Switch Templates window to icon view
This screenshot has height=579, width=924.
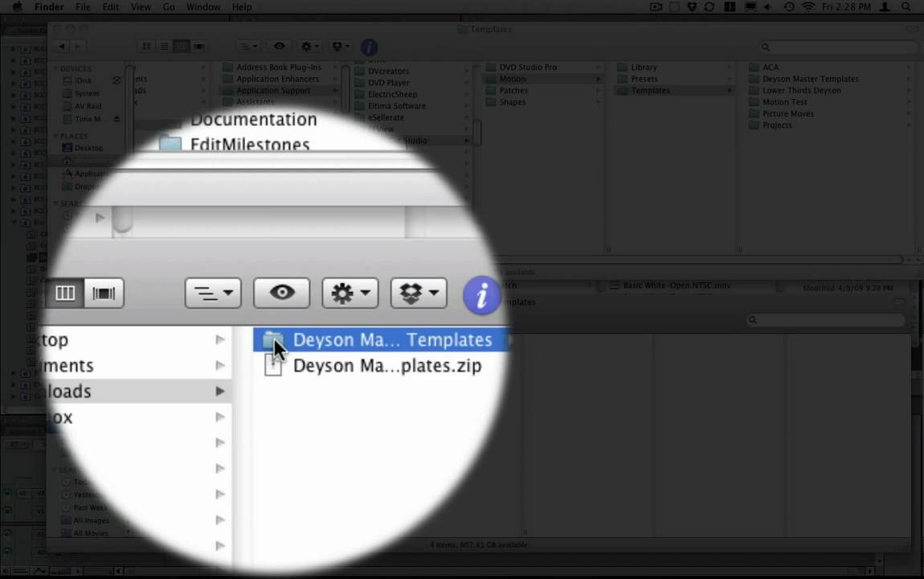click(x=147, y=47)
